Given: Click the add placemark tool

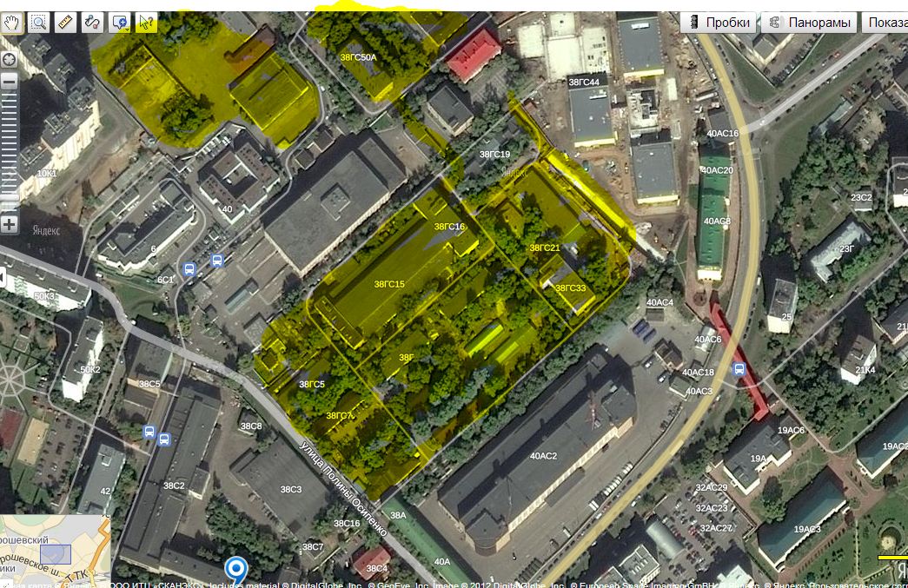Looking at the screenshot, I should tap(120, 23).
